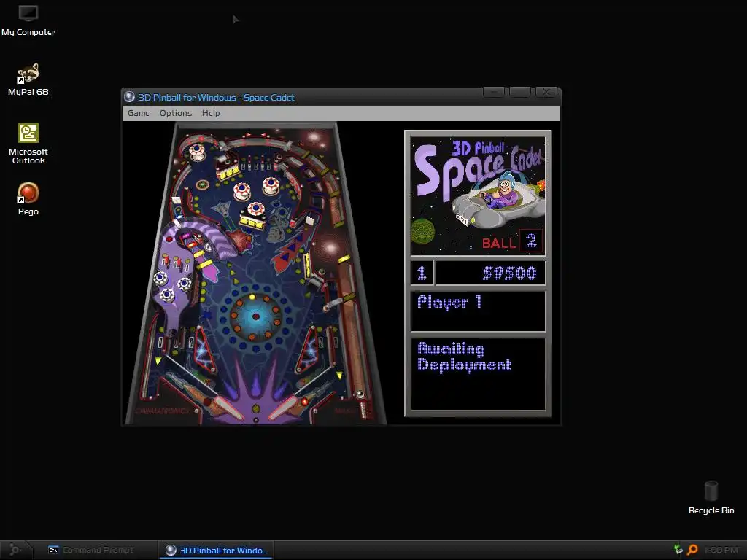
Task: Open the Help menu
Action: tap(211, 113)
